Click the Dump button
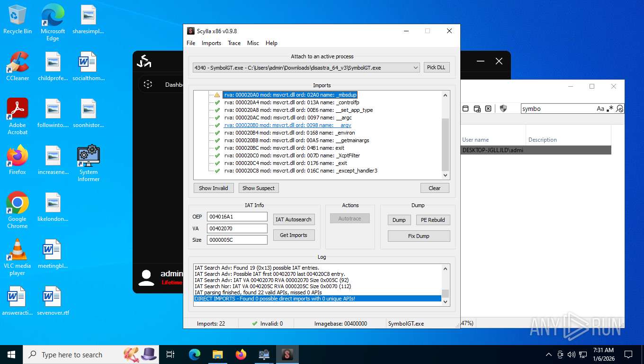 point(399,220)
